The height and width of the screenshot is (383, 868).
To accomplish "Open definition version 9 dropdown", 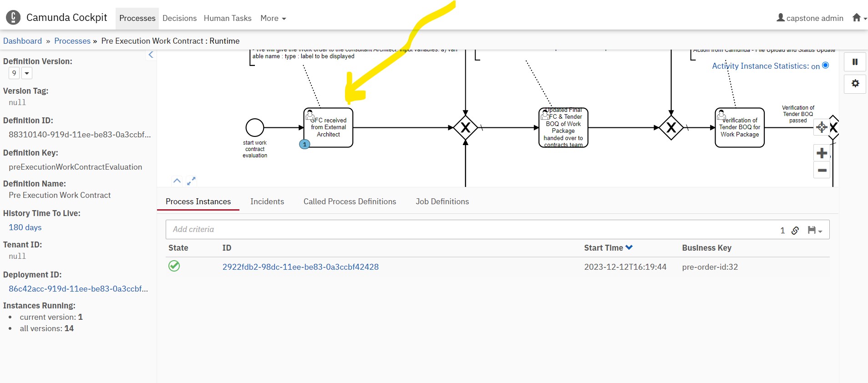I will (27, 73).
